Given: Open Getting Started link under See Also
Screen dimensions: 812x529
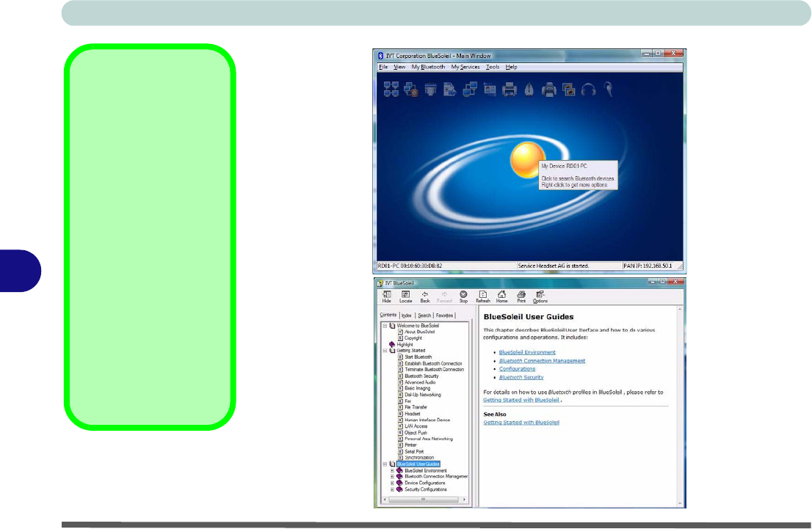Looking at the screenshot, I should pyautogui.click(x=521, y=423).
